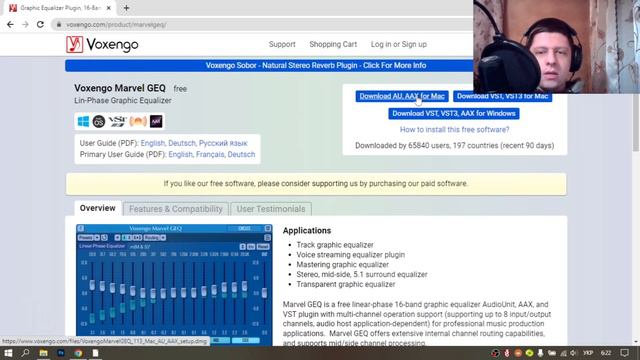Click the AAX format icon
The height and width of the screenshot is (360, 640).
pos(156,121)
